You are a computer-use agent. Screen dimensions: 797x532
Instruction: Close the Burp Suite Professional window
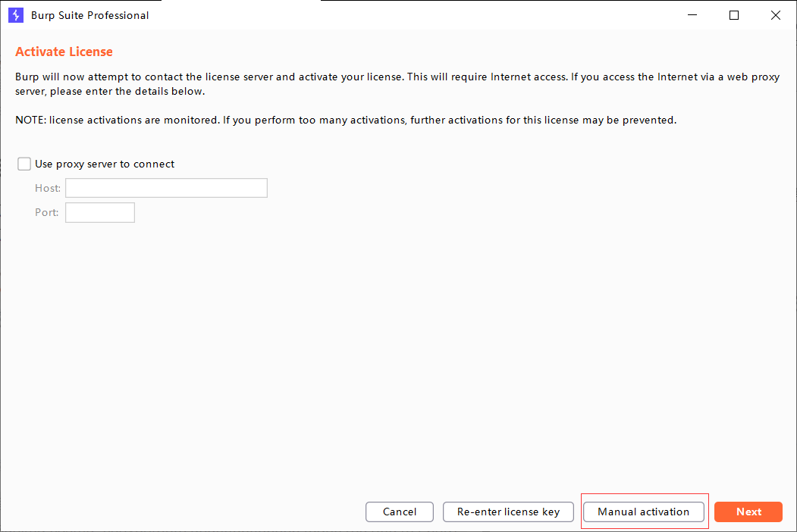click(x=776, y=15)
